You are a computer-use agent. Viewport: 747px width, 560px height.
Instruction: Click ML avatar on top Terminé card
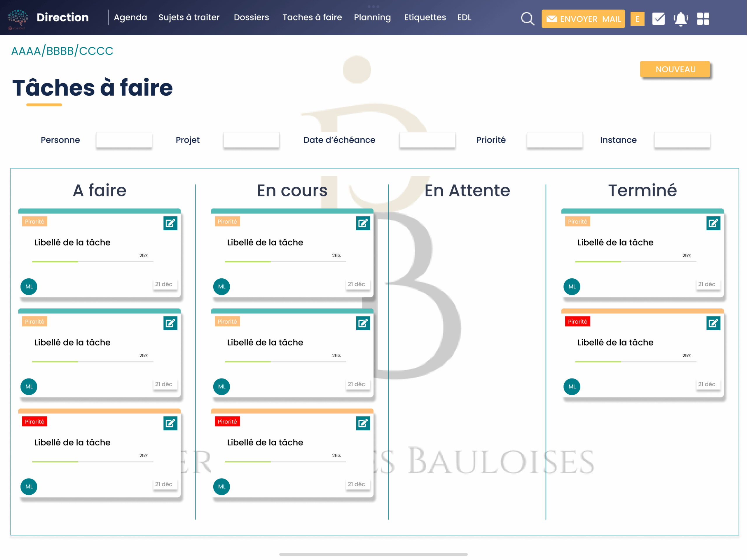pos(572,286)
